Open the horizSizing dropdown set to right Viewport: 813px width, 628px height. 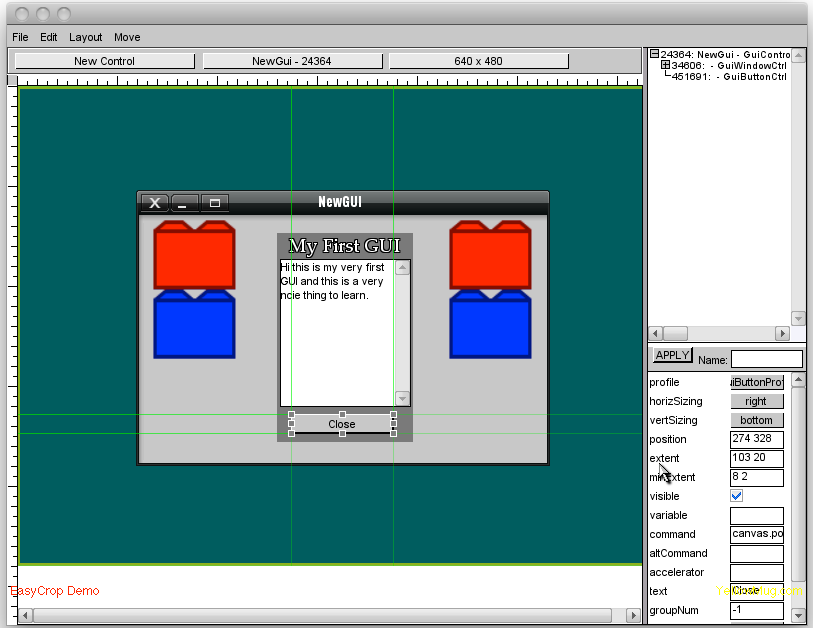(756, 401)
